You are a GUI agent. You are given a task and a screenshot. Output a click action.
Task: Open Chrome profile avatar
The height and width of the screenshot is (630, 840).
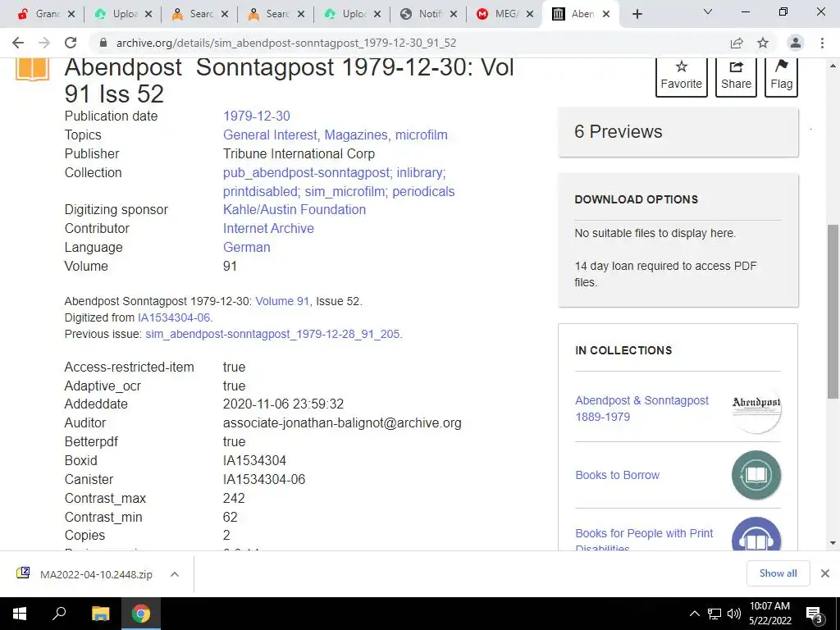(796, 43)
